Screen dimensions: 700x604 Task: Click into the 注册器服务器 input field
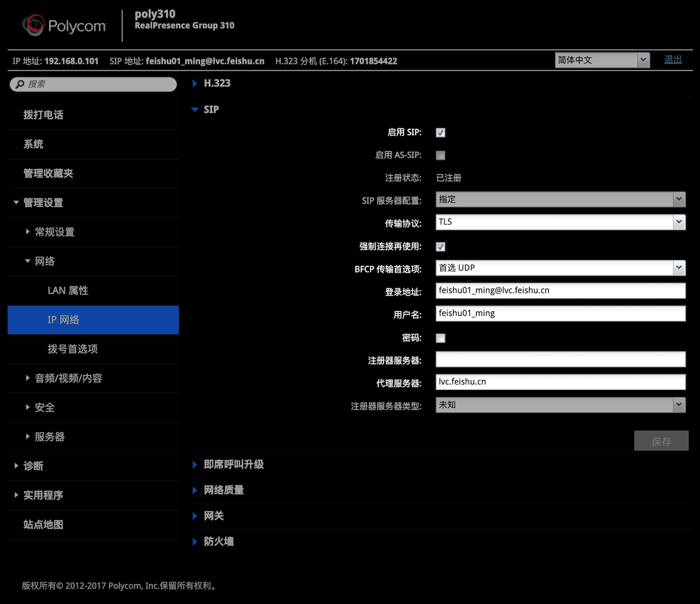560,359
